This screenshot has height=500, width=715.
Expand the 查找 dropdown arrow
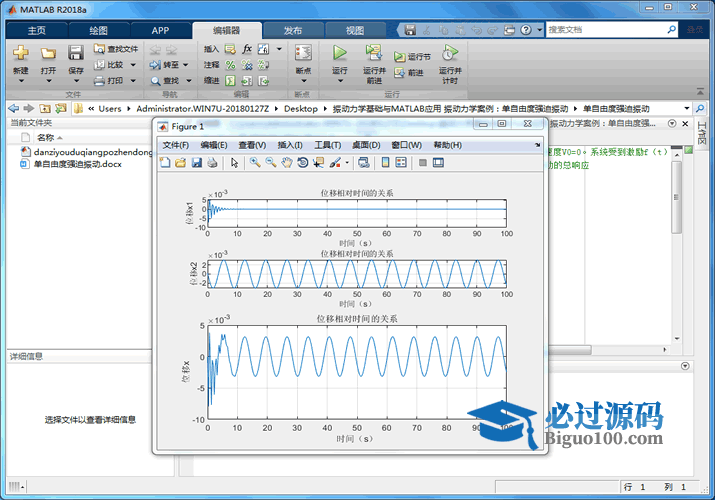tap(188, 81)
